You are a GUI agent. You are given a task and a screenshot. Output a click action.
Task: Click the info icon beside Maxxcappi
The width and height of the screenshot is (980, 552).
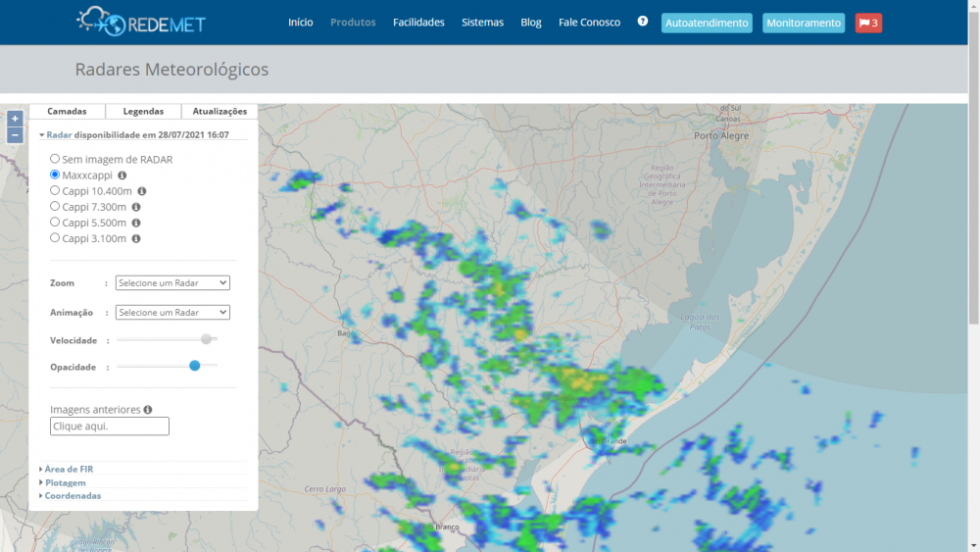pos(122,176)
